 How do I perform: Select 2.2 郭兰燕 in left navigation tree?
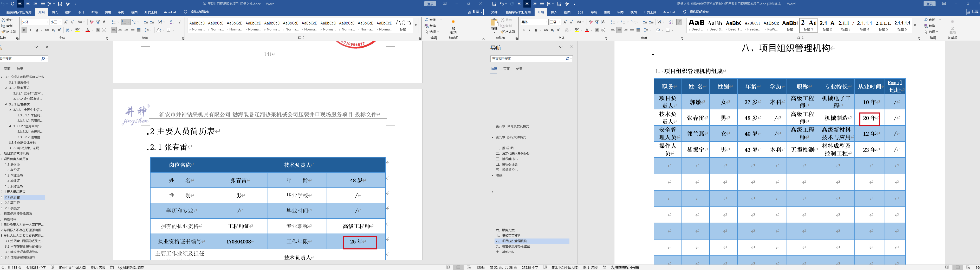(x=12, y=203)
